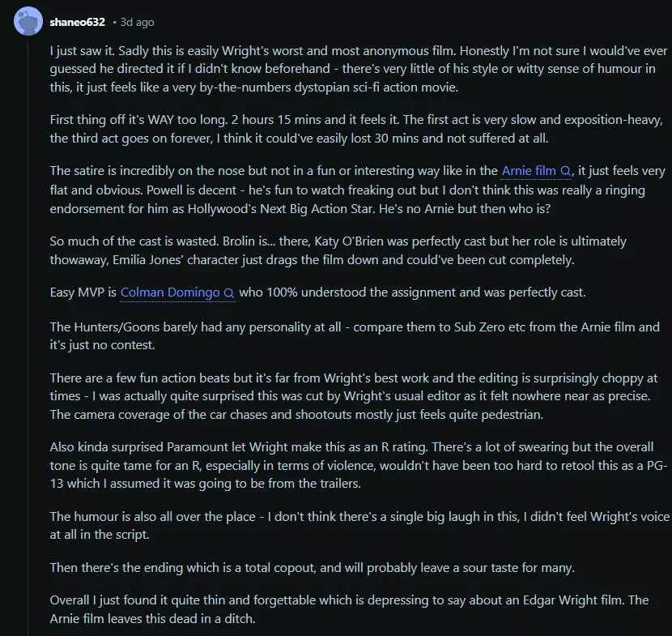Viewport: 672px width, 636px height.
Task: Open the underlined "Arnie film" search link
Action: pyautogui.click(x=529, y=171)
